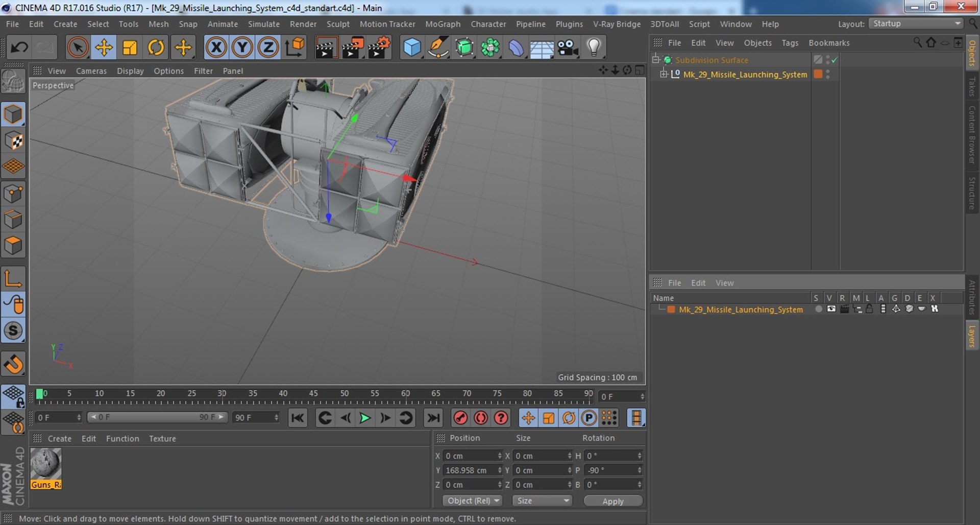Toggle Y-axis lock
The height and width of the screenshot is (525, 980).
pos(242,47)
